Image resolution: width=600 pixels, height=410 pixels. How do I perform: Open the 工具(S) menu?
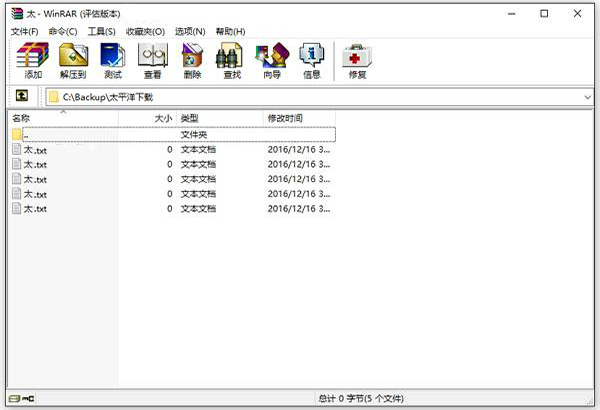[x=101, y=31]
